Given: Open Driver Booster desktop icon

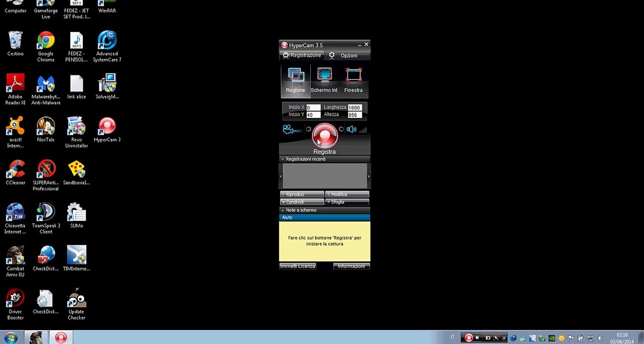Looking at the screenshot, I should tap(15, 305).
